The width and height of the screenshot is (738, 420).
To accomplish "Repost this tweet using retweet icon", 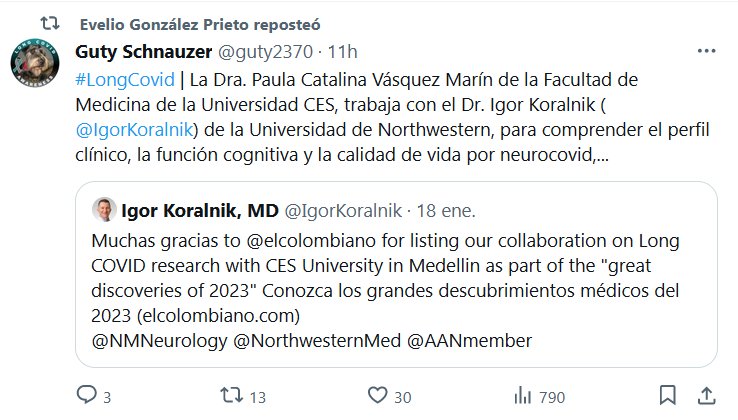I will point(232,396).
